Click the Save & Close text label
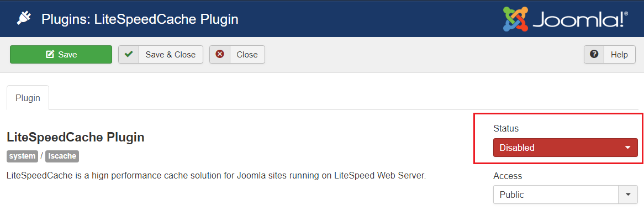644x210 pixels. pyautogui.click(x=171, y=55)
